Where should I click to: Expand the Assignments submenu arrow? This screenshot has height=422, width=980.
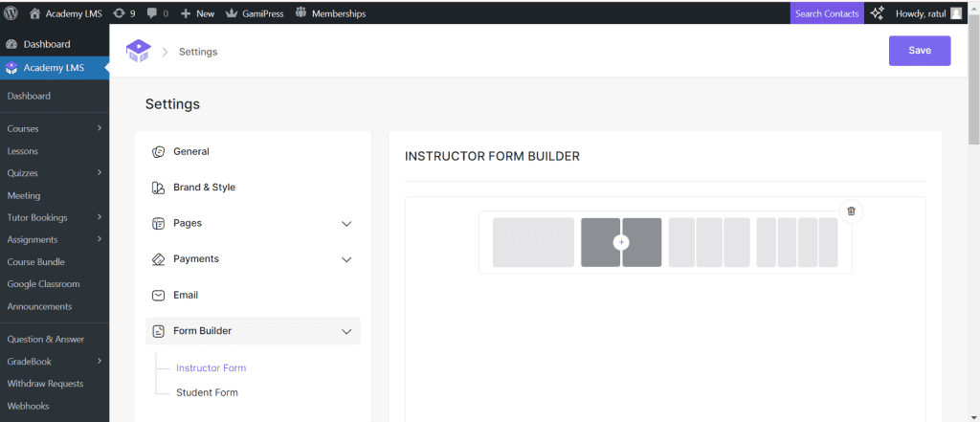coord(100,239)
